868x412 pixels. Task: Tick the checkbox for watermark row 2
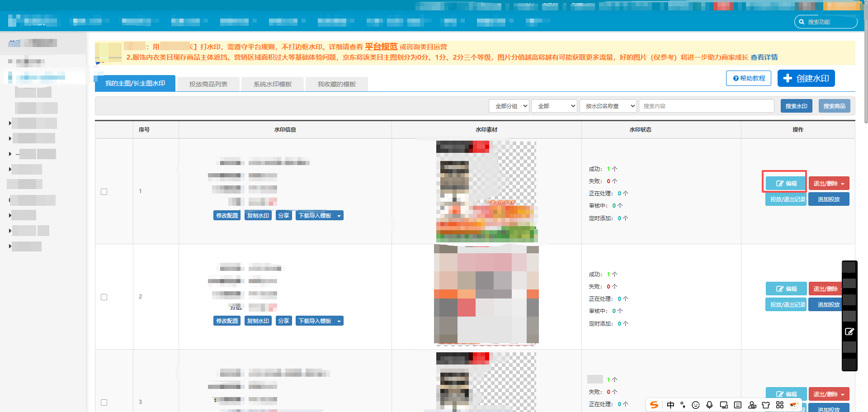(104, 297)
